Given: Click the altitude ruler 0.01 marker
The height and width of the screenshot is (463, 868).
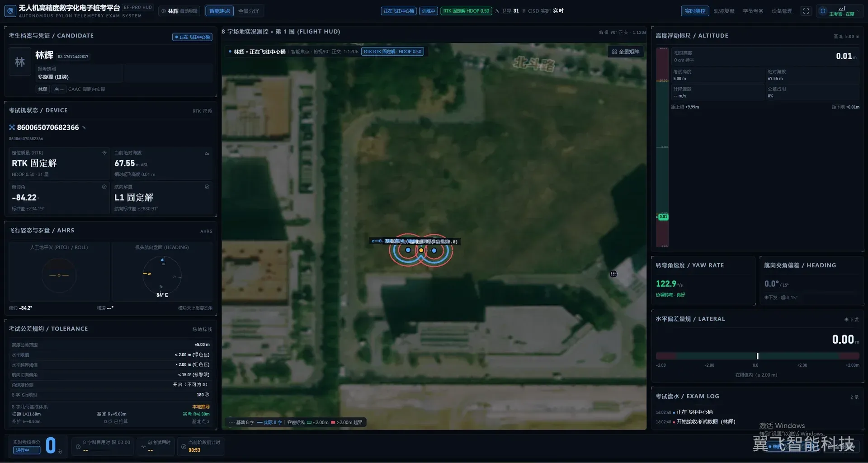Looking at the screenshot, I should pyautogui.click(x=663, y=217).
